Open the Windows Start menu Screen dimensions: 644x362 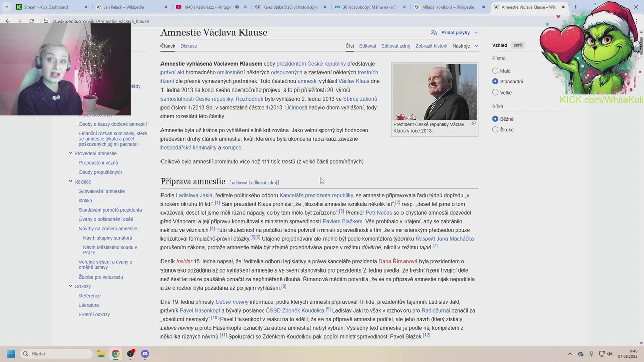[x=11, y=354]
